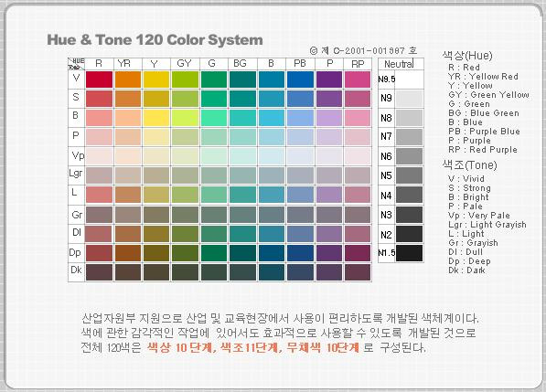
Task: Click the N8 neutral label
Action: coord(386,118)
